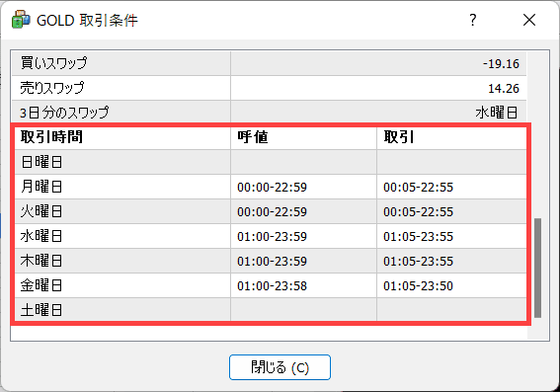Click the 呼値 column header
Image resolution: width=560 pixels, height=392 pixels.
pyautogui.click(x=303, y=137)
